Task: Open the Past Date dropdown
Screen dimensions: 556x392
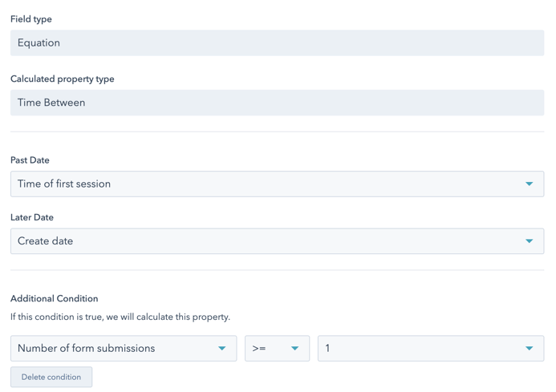Action: (x=277, y=184)
